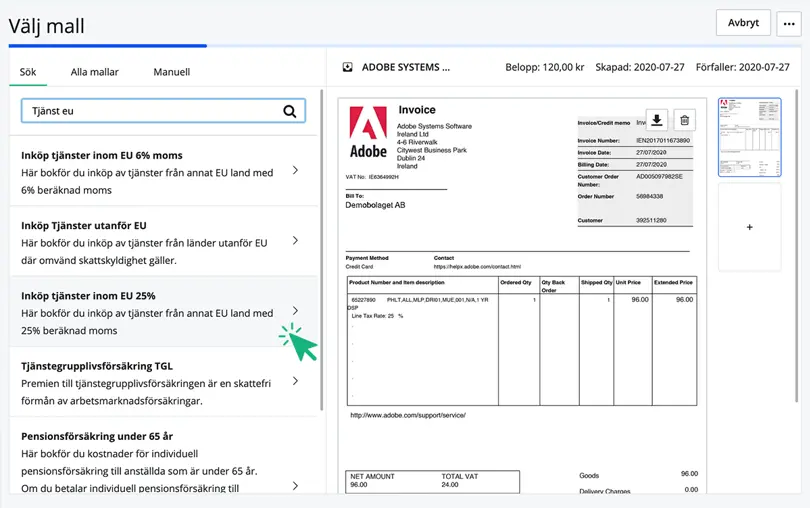Pick Inköp tjänster inom EU 25% template
Screen dimensions: 810x508
163,313
